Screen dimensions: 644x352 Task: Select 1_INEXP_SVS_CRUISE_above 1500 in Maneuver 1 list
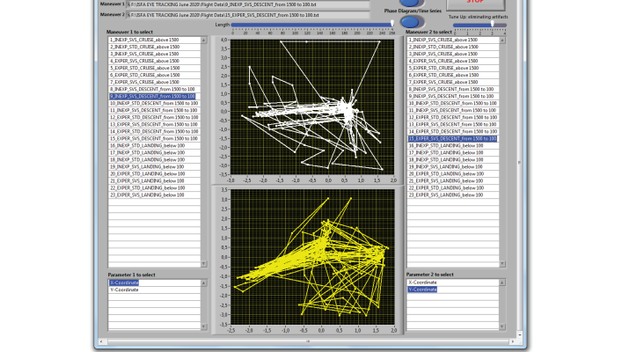144,40
